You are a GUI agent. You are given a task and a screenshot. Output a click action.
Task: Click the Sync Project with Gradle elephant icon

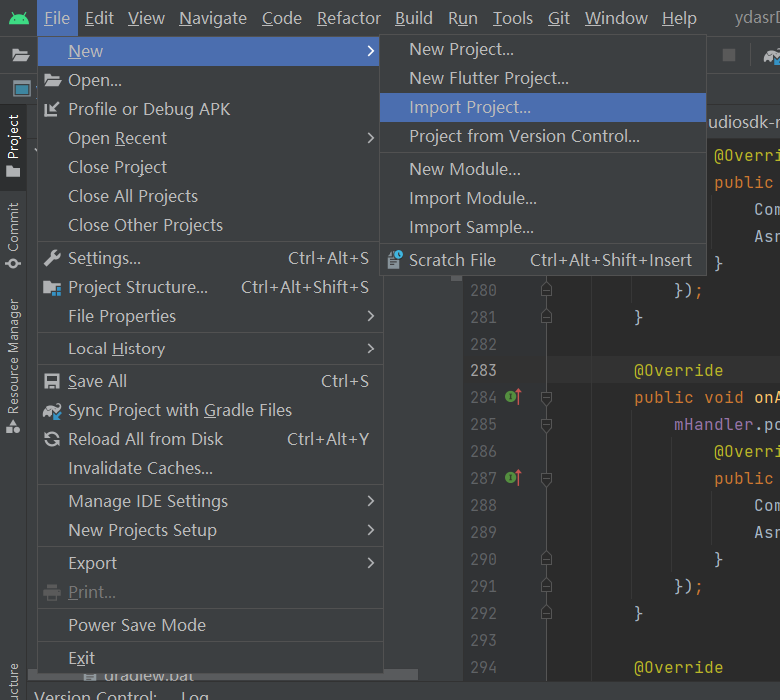click(52, 410)
